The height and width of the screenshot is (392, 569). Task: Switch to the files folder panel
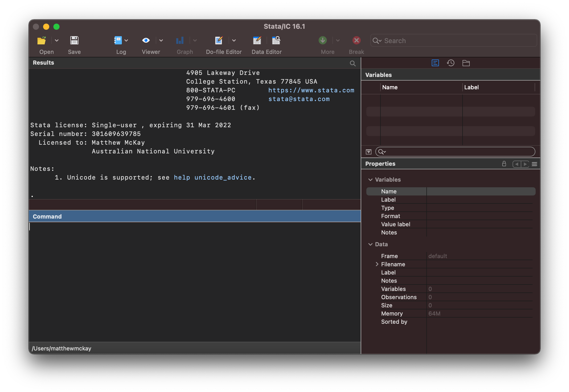click(466, 63)
